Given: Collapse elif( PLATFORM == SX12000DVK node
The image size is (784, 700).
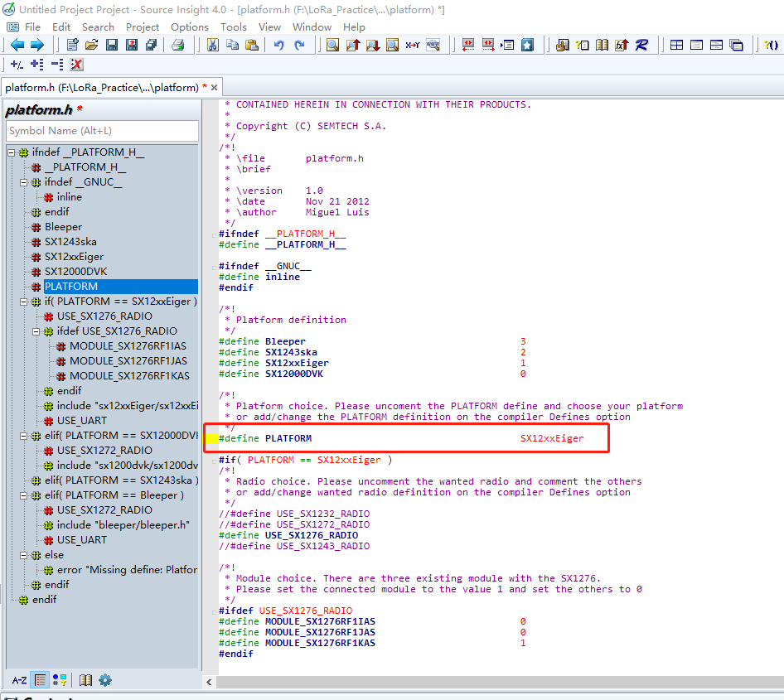Looking at the screenshot, I should (x=23, y=437).
